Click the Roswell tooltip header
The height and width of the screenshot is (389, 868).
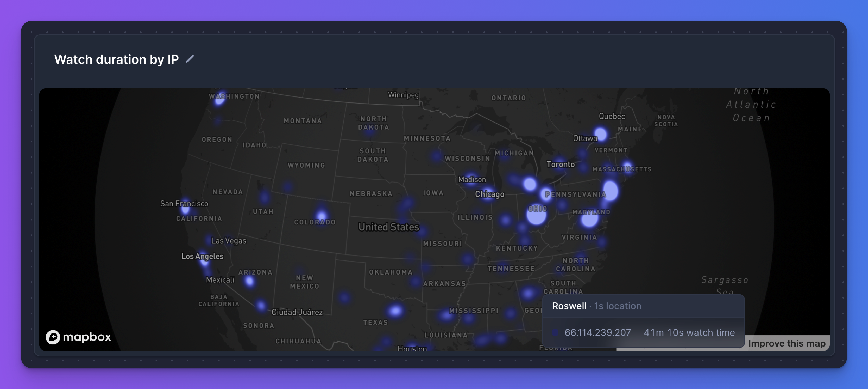tap(596, 306)
